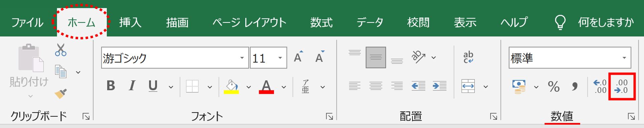Expand phonetic guide options arrow
Viewport: 644px width, 128px height.
click(323, 87)
